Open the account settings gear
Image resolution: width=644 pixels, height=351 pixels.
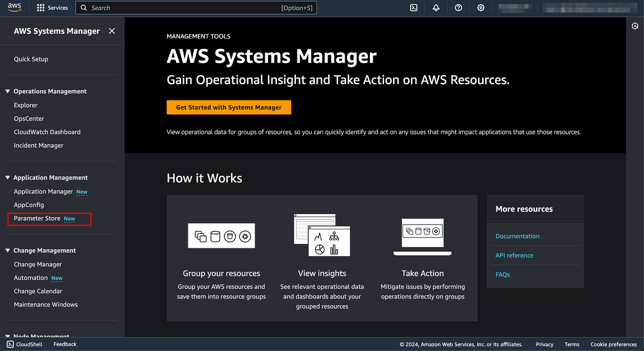(480, 8)
